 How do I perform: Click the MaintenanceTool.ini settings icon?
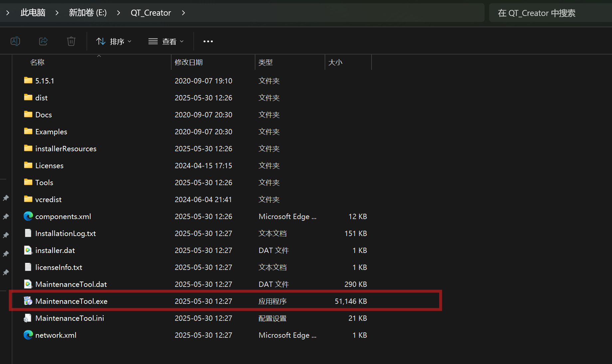(x=28, y=318)
